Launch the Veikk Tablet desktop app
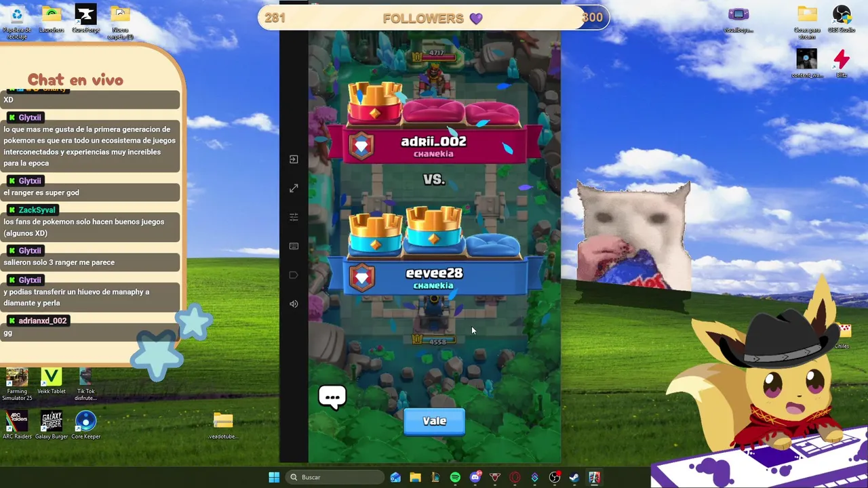 [x=52, y=381]
